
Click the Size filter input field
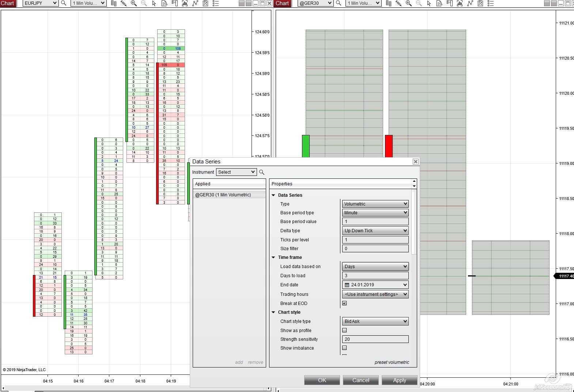click(x=375, y=249)
